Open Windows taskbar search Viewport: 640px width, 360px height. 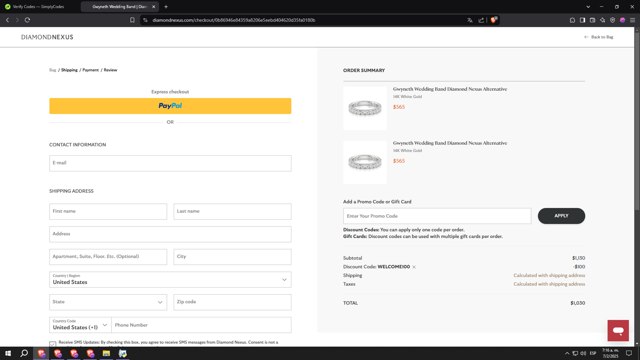click(x=24, y=353)
